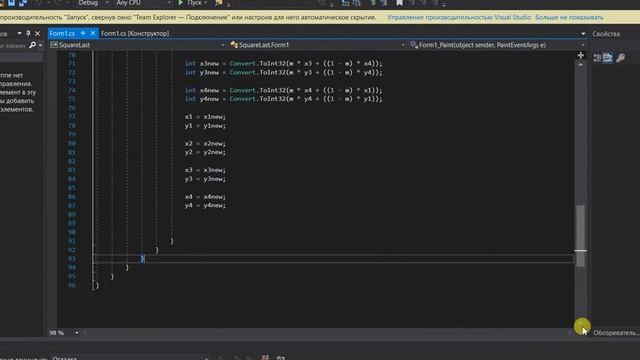Click the split editor plus icon above scrollbar
This screenshot has width=640, height=360.
[580, 55]
